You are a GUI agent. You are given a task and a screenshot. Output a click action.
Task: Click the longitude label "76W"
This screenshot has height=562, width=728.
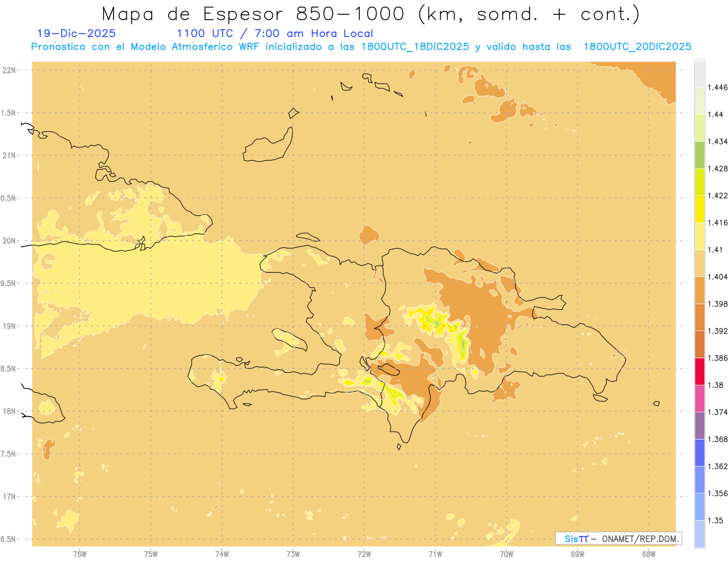point(79,554)
